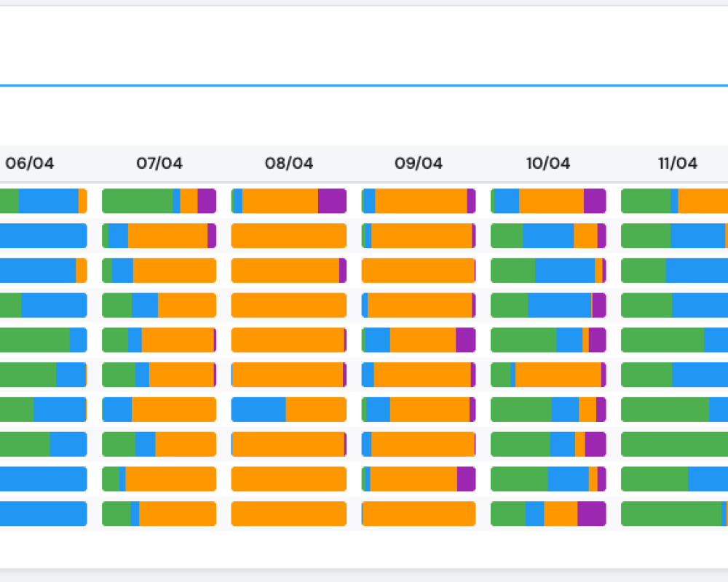Click purple segment in top row under 08/04

click(x=332, y=201)
